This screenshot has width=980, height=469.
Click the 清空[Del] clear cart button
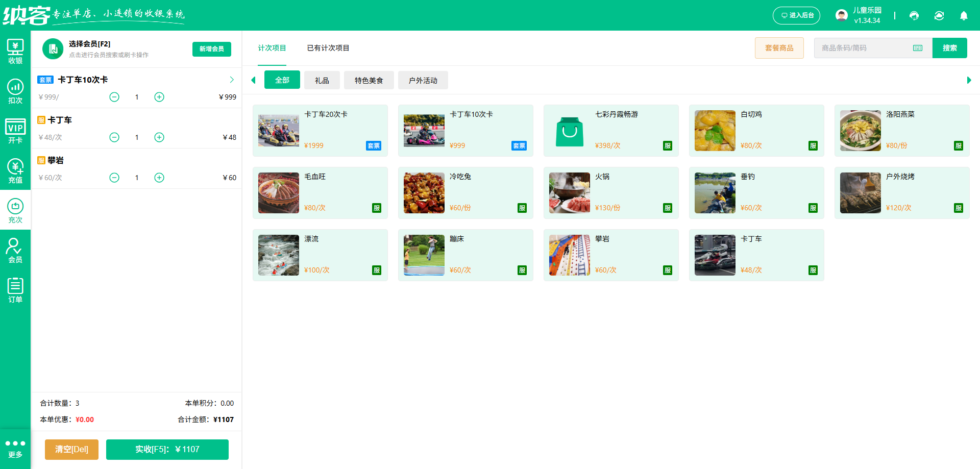tap(71, 450)
